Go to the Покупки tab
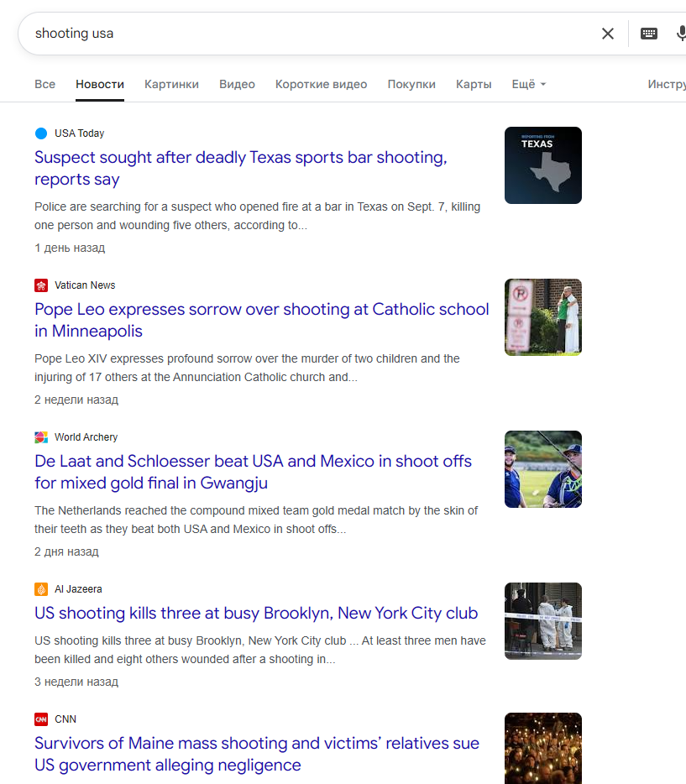Viewport: 686px width, 784px height. 411,84
